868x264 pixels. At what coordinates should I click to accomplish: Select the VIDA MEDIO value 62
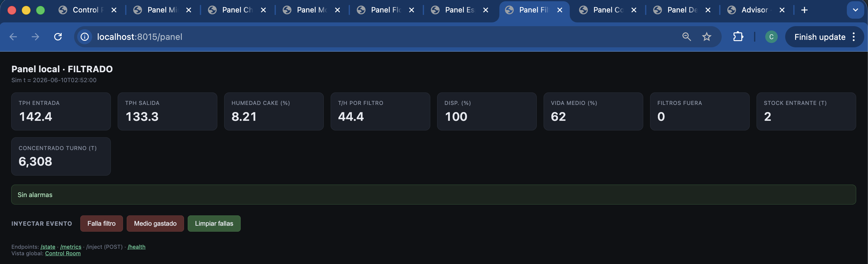pyautogui.click(x=558, y=117)
